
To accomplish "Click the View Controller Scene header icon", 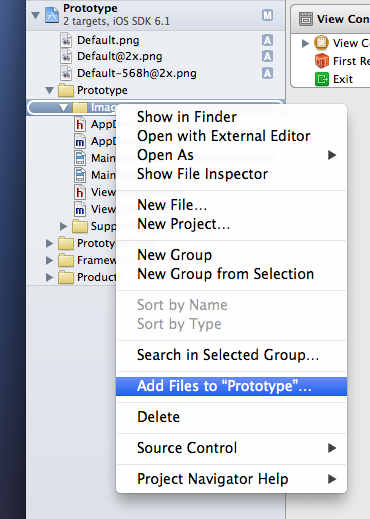I will pos(306,19).
